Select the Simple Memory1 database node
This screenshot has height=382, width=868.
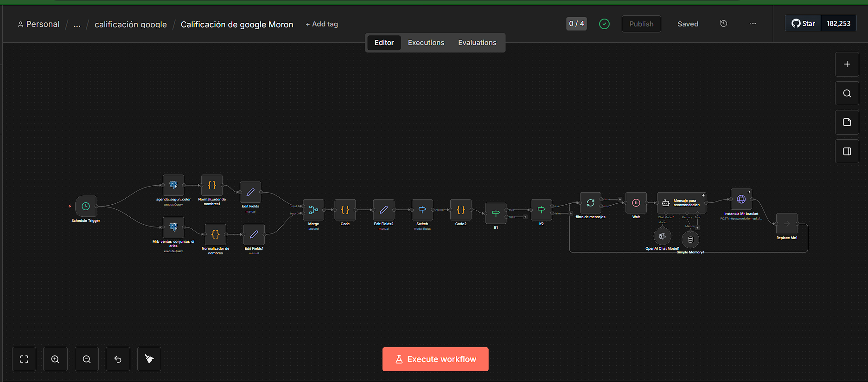pyautogui.click(x=690, y=240)
